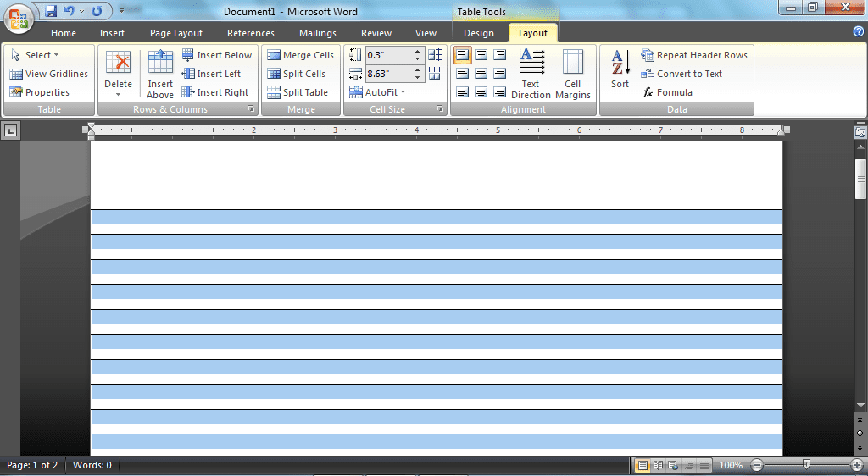Merge the selected cells
Viewport: 868px width, 476px height.
[301, 55]
